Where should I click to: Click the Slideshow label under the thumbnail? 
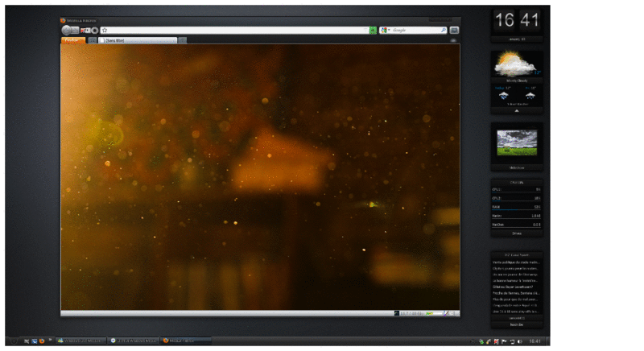click(x=517, y=168)
